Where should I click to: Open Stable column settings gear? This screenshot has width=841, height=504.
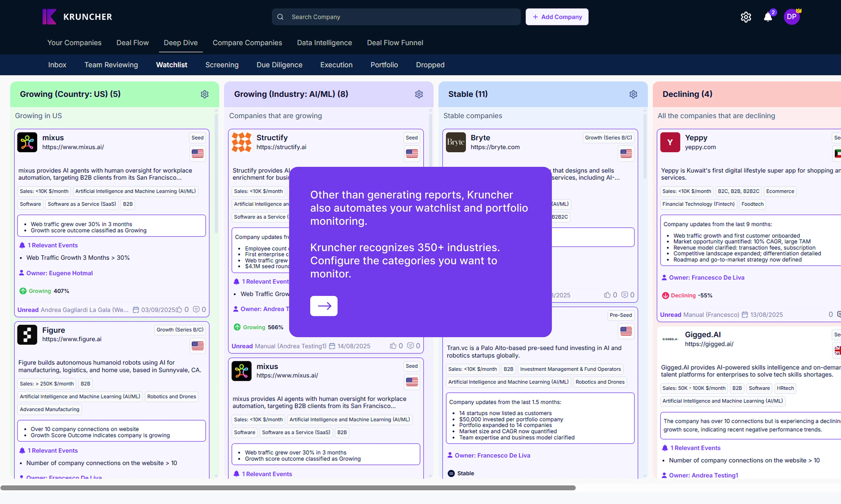click(633, 94)
